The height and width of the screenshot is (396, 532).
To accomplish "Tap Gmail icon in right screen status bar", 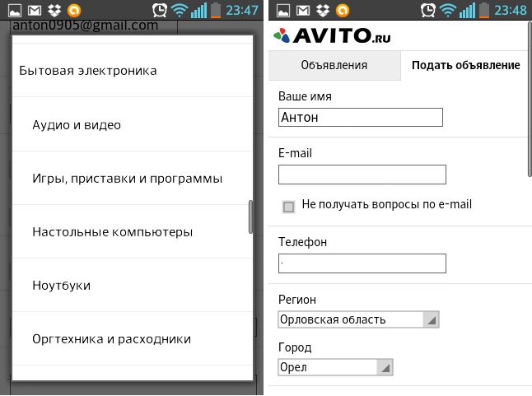I will (x=302, y=11).
